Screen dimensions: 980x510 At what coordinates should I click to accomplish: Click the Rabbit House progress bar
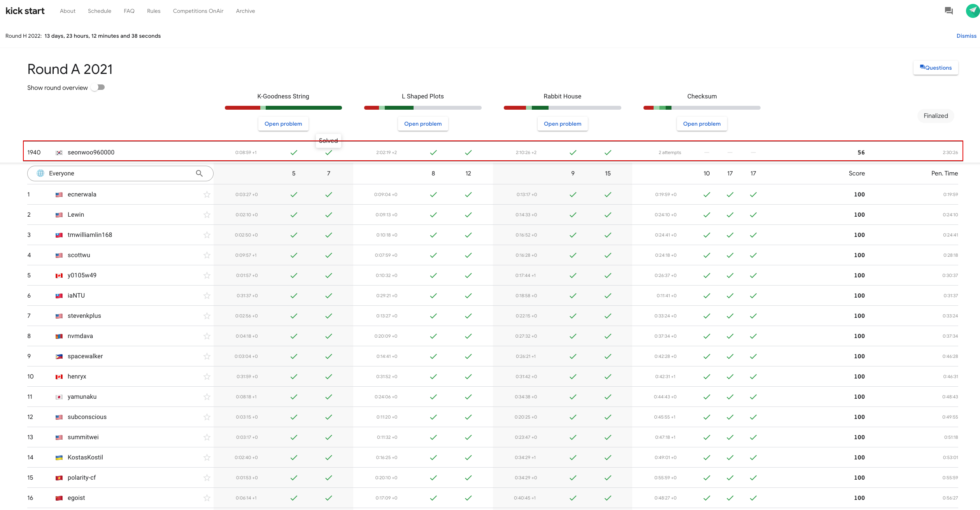(x=562, y=108)
